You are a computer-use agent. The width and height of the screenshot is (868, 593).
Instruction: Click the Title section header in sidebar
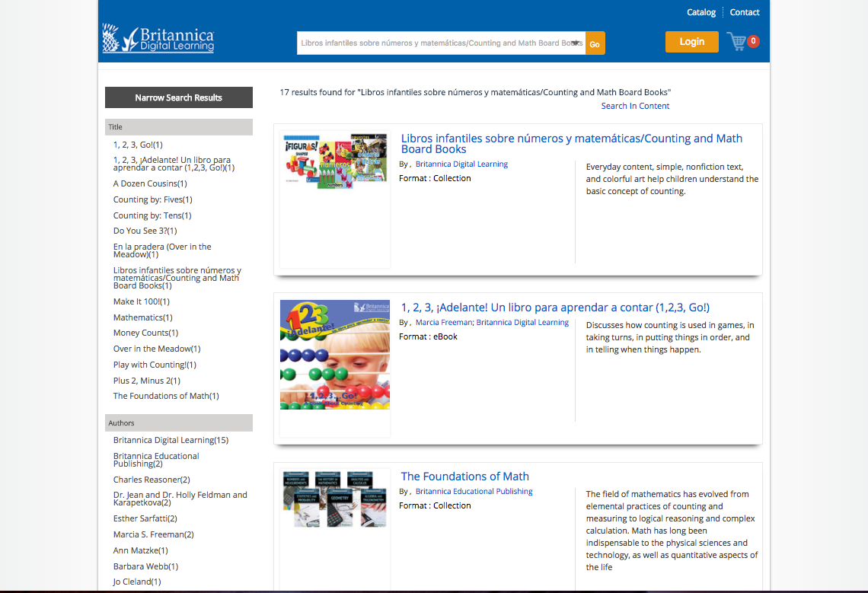point(179,127)
